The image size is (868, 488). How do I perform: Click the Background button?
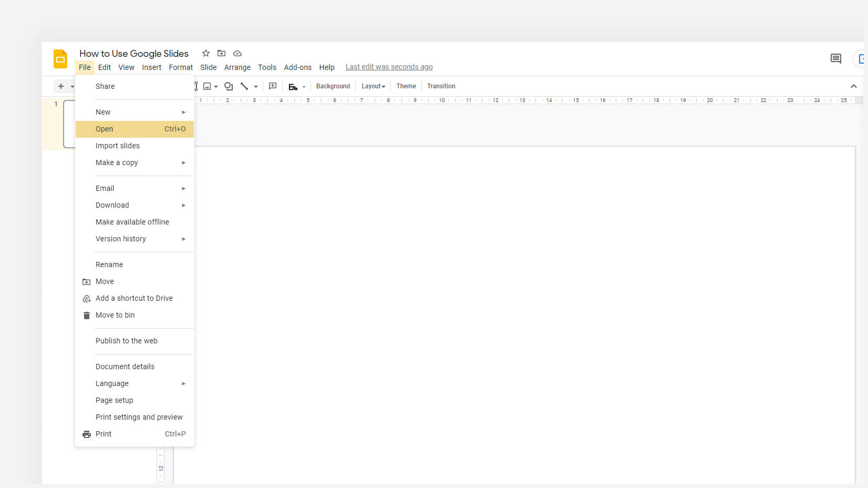point(333,86)
